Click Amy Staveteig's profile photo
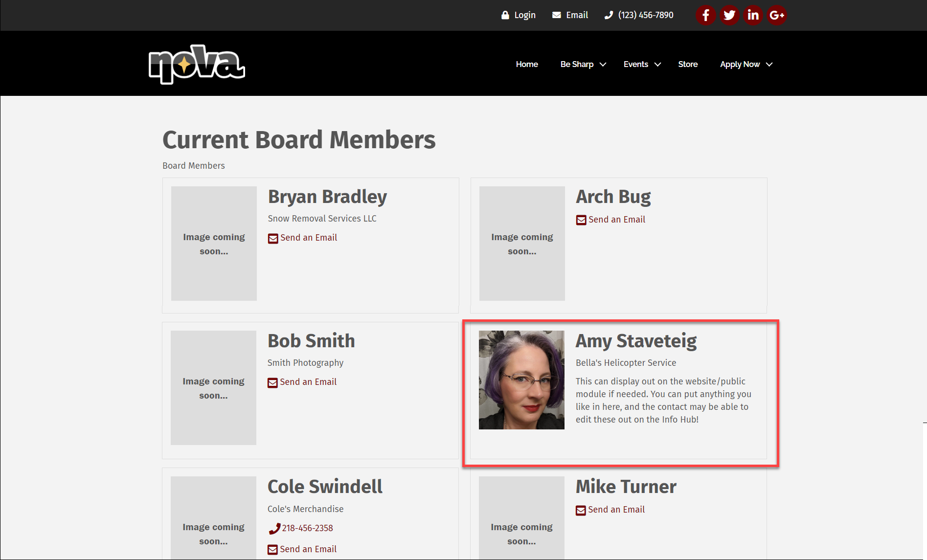The image size is (927, 560). point(521,380)
